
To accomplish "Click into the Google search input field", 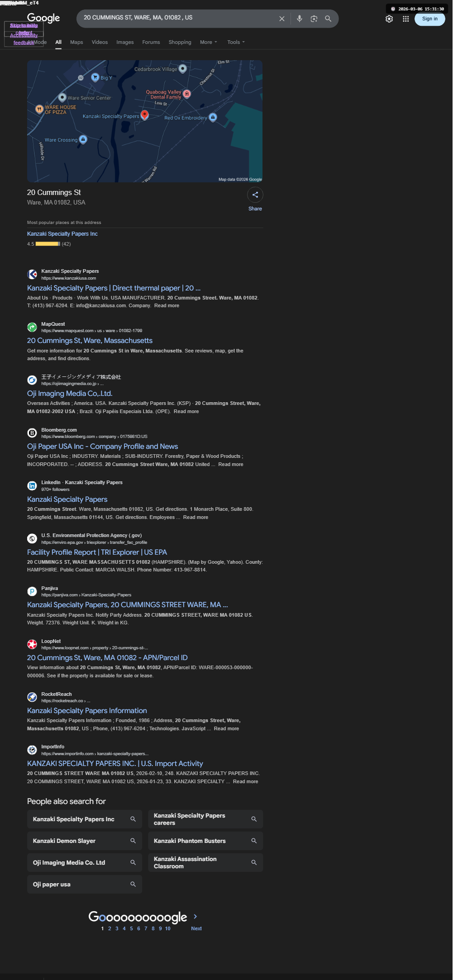I will pyautogui.click(x=179, y=18).
